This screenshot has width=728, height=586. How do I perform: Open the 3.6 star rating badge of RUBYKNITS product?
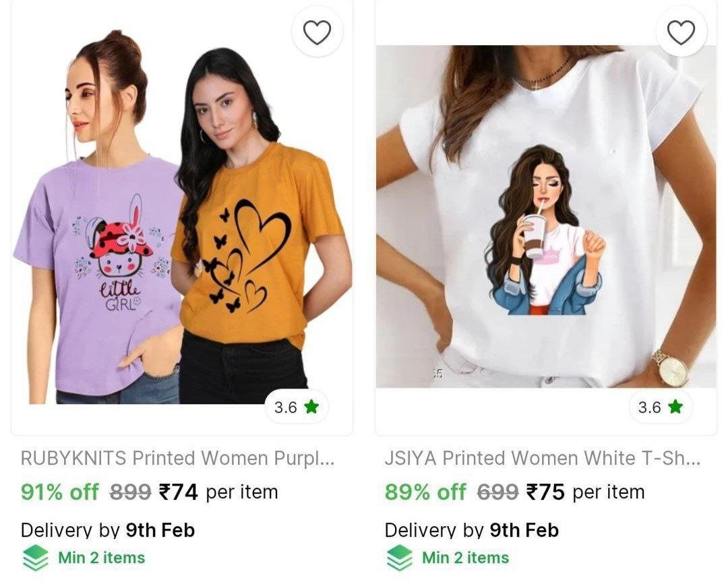(x=297, y=407)
